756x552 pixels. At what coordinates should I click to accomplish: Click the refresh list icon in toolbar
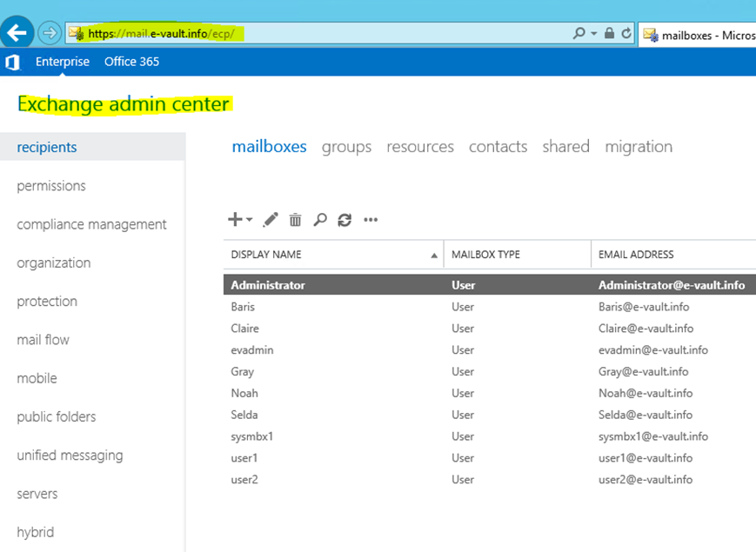click(x=345, y=220)
